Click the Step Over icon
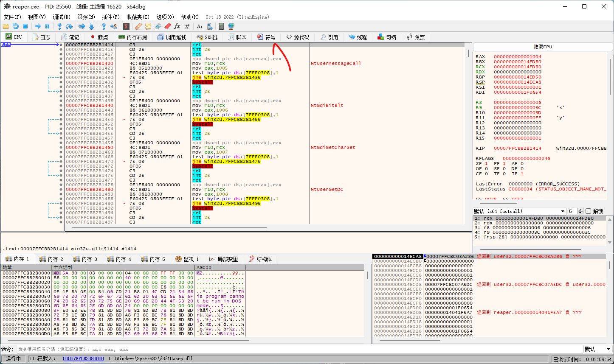This screenshot has height=364, width=614. click(x=69, y=26)
